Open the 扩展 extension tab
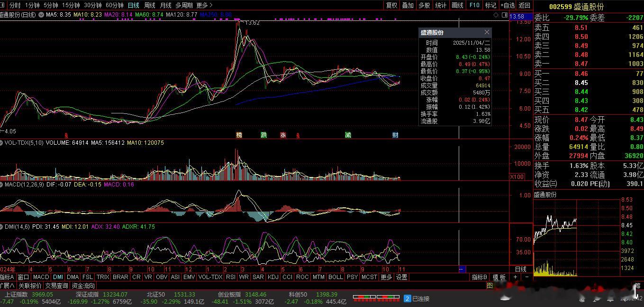 (7, 286)
